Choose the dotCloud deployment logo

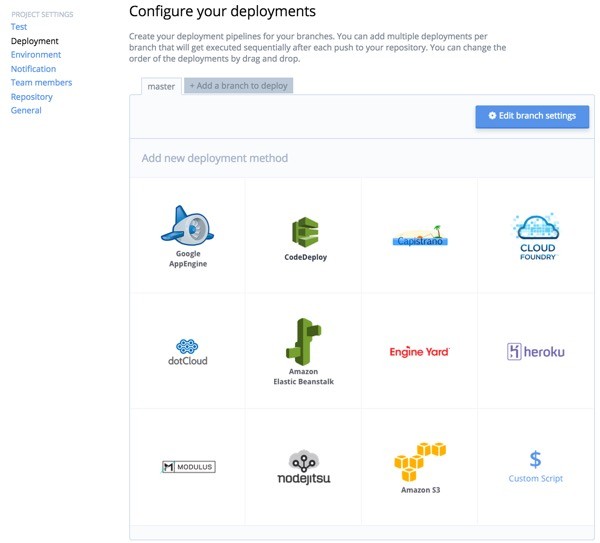(188, 352)
